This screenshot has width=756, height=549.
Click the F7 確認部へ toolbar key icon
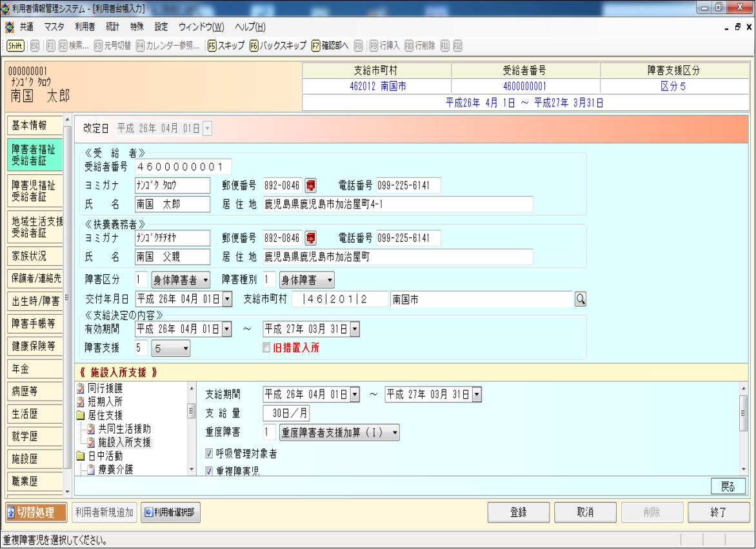315,46
